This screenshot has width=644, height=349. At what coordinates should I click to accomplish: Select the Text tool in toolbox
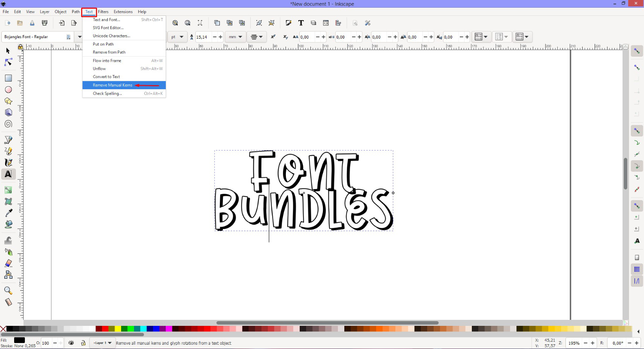point(8,174)
